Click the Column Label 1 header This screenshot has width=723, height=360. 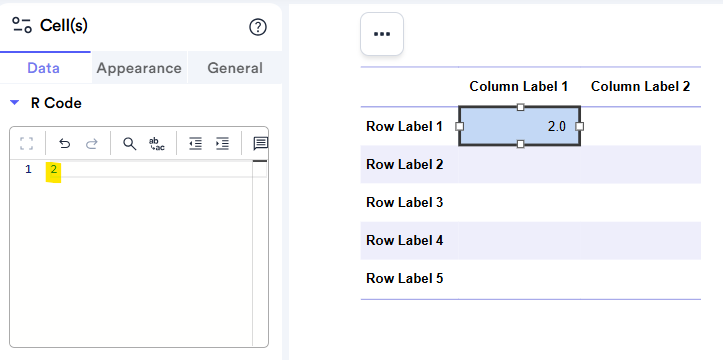518,86
